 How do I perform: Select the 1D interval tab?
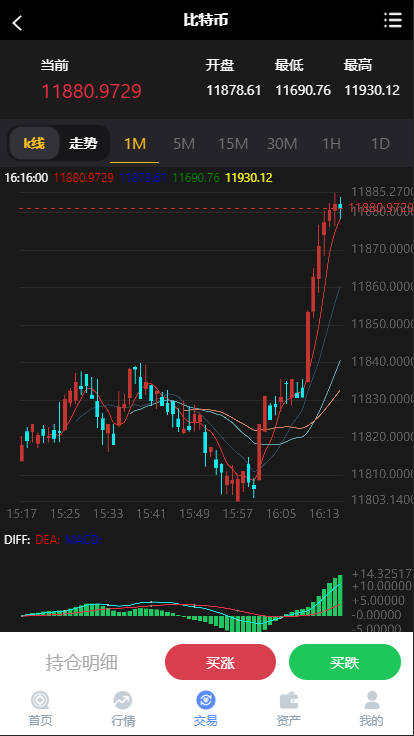[x=380, y=144]
